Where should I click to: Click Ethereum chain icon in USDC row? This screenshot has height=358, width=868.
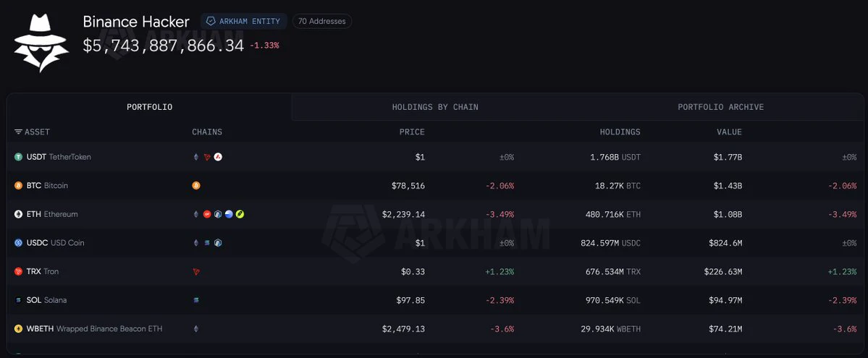coord(196,243)
